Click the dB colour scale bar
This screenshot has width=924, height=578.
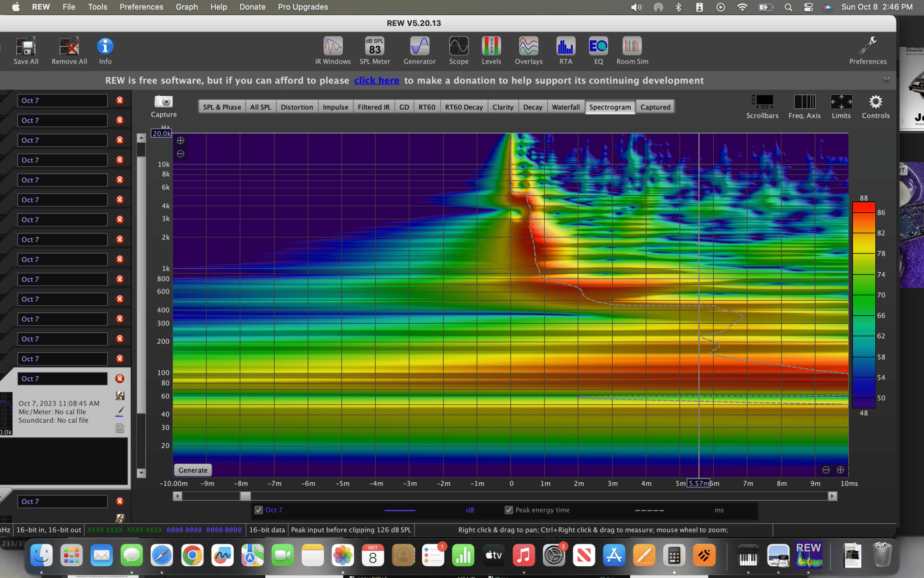click(864, 306)
